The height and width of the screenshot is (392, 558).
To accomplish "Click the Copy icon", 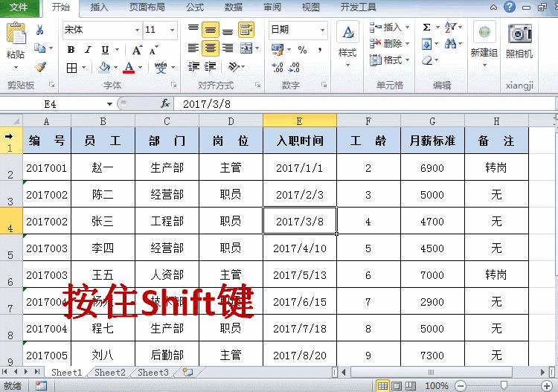I will (40, 48).
